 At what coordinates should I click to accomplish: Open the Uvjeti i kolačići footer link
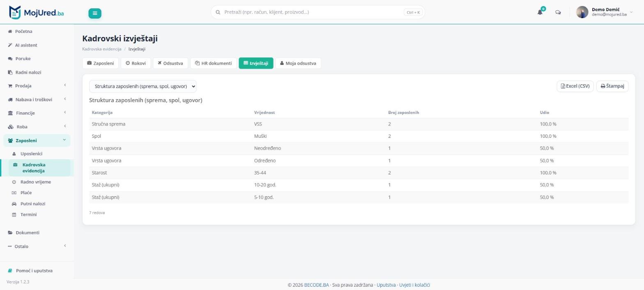(x=415, y=285)
